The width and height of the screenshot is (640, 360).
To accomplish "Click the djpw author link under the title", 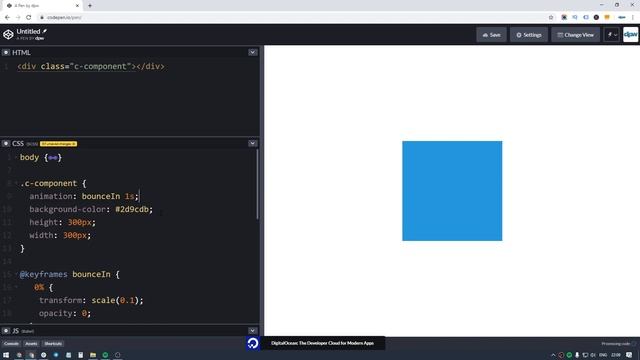I will 40,38.
